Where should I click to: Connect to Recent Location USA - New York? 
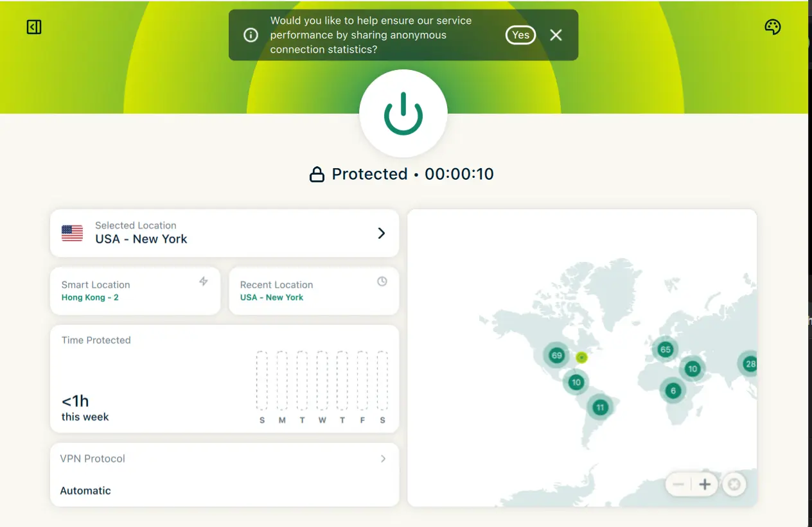click(x=313, y=291)
